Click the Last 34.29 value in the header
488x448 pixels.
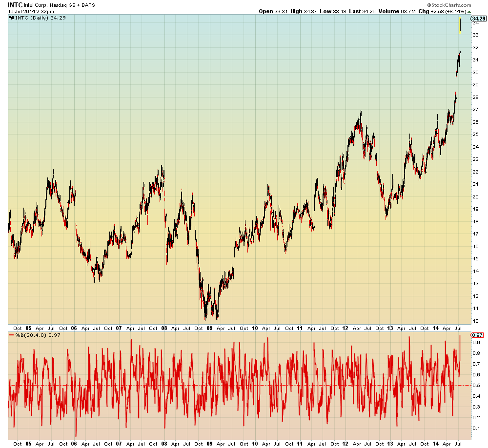point(362,12)
